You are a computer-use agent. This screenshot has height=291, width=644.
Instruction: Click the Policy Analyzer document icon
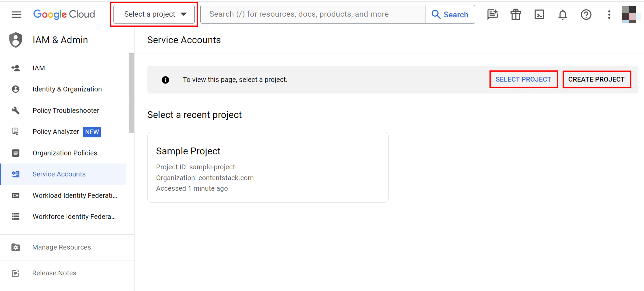coord(15,132)
